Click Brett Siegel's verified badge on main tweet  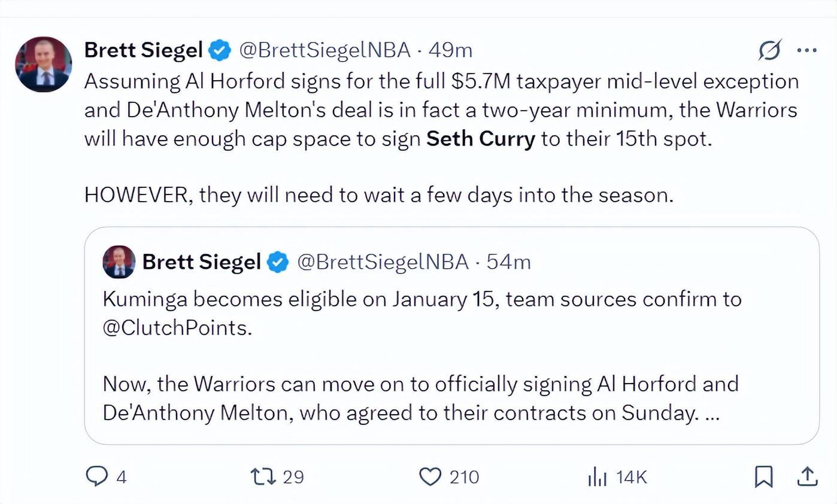point(220,51)
